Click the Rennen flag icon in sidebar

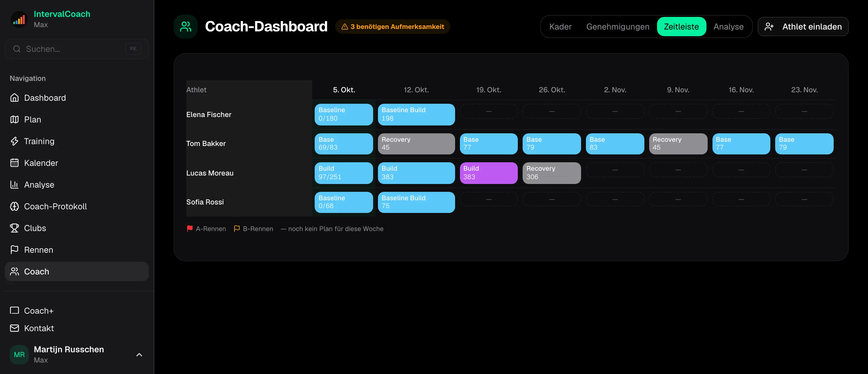pos(14,249)
